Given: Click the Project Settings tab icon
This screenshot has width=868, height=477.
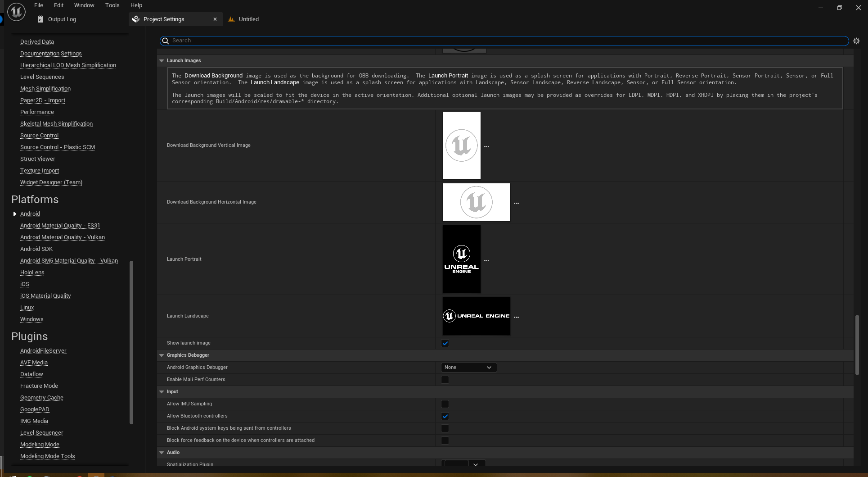Looking at the screenshot, I should (x=136, y=19).
